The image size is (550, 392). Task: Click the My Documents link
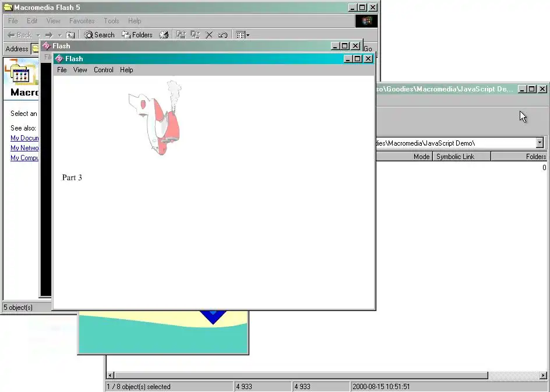point(24,138)
